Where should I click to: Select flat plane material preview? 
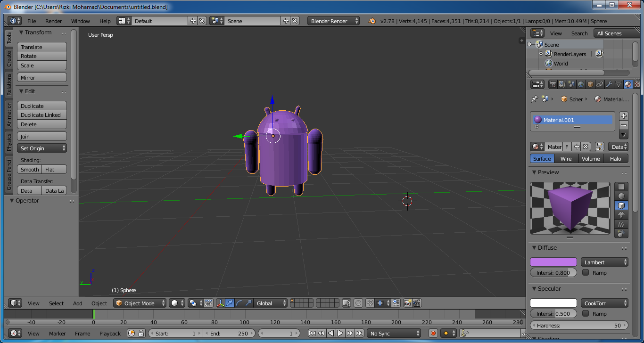[621, 187]
